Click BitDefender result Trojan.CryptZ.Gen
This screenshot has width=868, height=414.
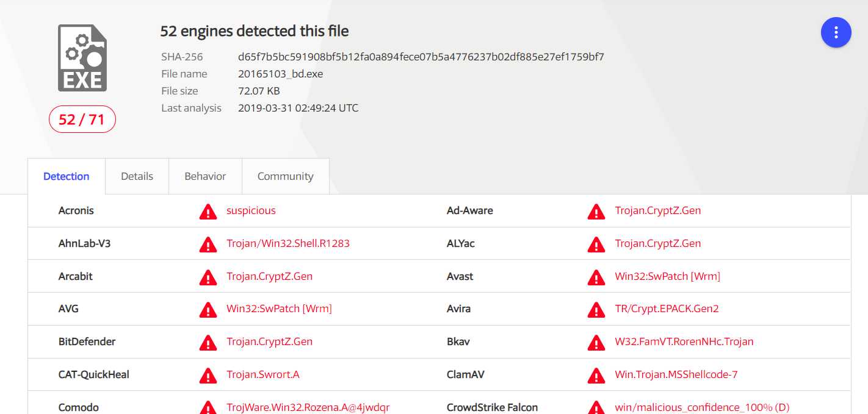(269, 341)
